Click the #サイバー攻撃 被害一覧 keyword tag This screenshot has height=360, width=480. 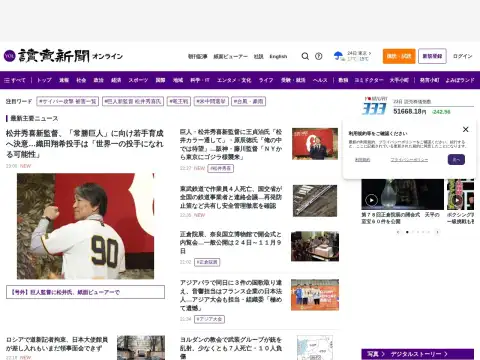pos(68,101)
